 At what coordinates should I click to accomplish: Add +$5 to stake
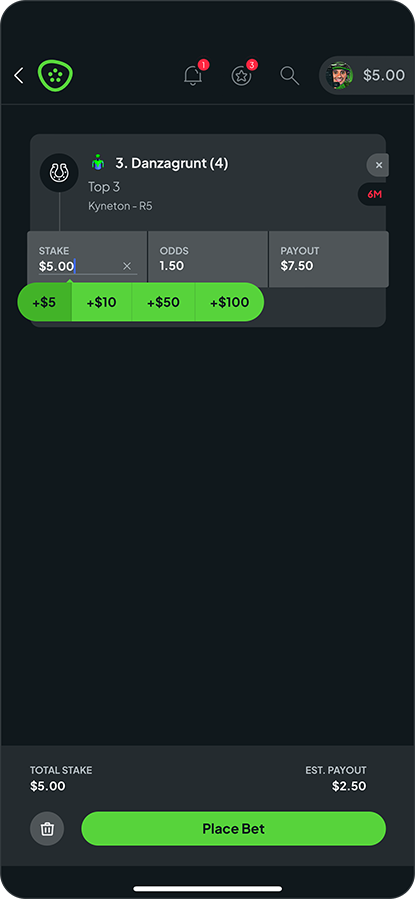tap(44, 302)
